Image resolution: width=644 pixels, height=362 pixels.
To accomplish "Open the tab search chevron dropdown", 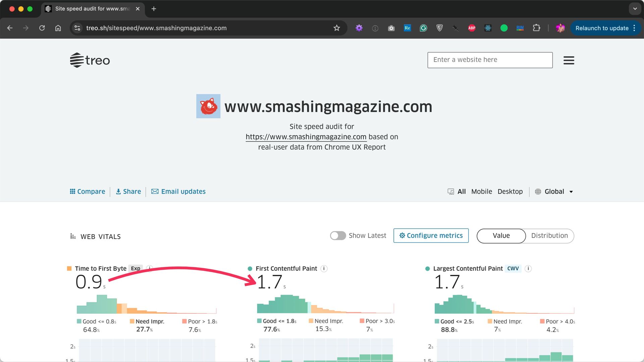I will click(635, 9).
